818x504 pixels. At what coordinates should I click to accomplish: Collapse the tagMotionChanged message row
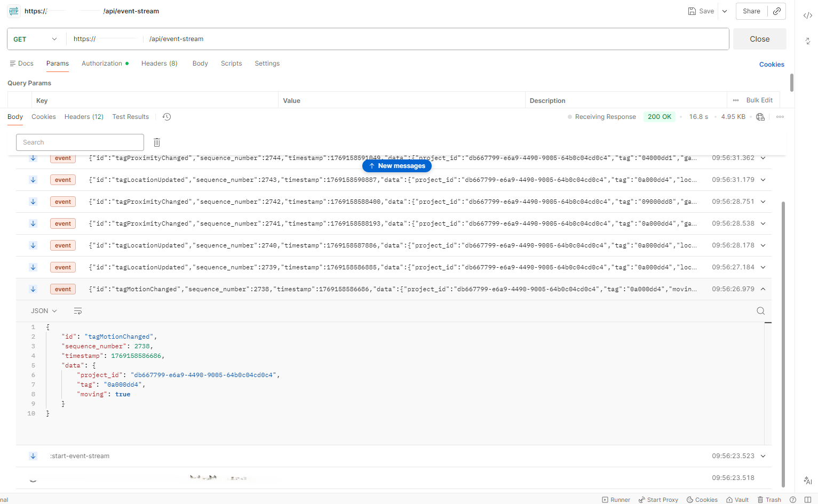click(x=763, y=289)
